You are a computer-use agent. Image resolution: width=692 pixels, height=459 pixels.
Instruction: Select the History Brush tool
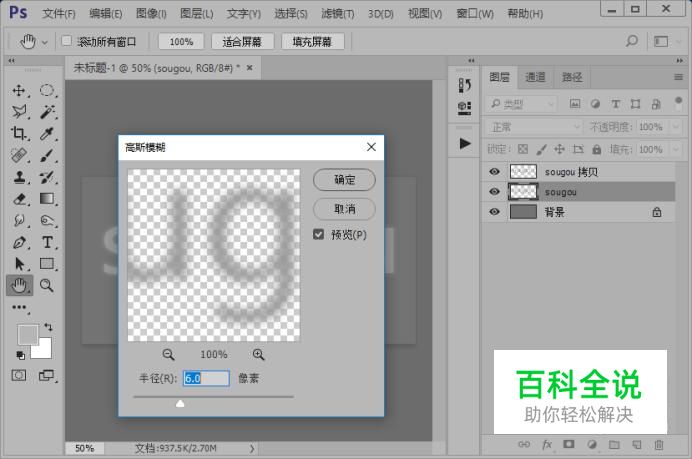click(46, 177)
